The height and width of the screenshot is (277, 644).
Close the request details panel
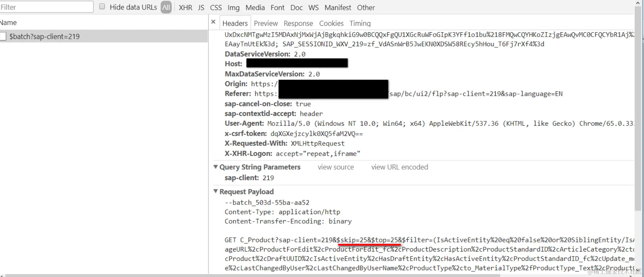[x=213, y=22]
